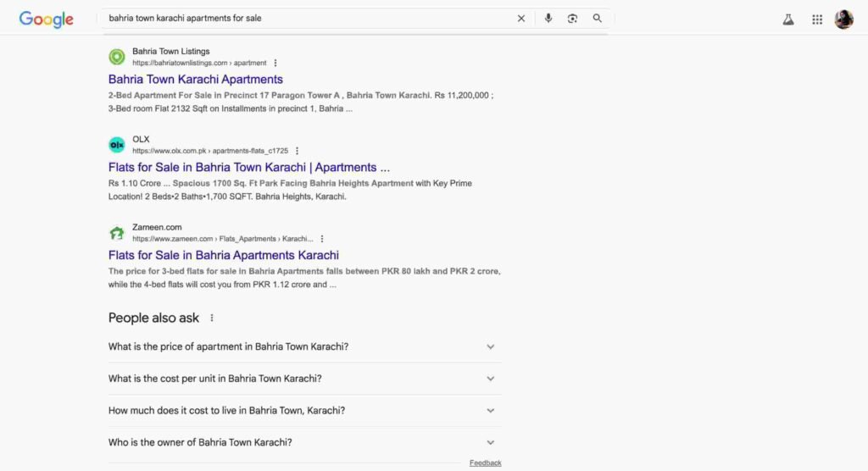Expand 'What is the cost per unit' question
The image size is (868, 471).
tap(490, 379)
